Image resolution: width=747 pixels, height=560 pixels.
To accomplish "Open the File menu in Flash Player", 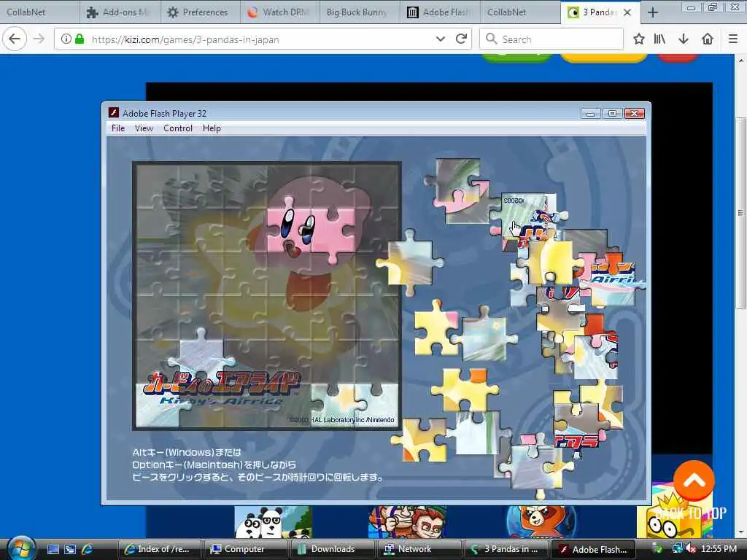I will [117, 128].
